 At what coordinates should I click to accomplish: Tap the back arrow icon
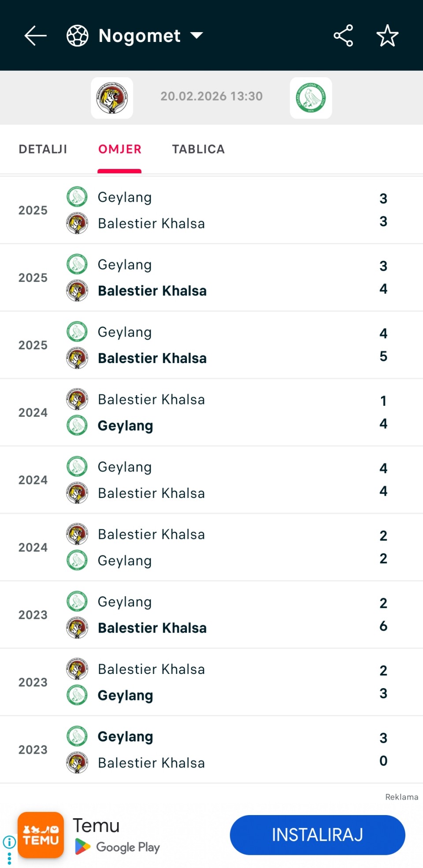35,36
